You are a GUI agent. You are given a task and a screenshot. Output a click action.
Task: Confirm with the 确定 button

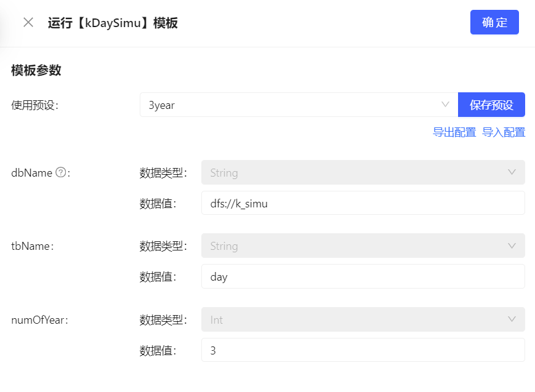pos(494,23)
